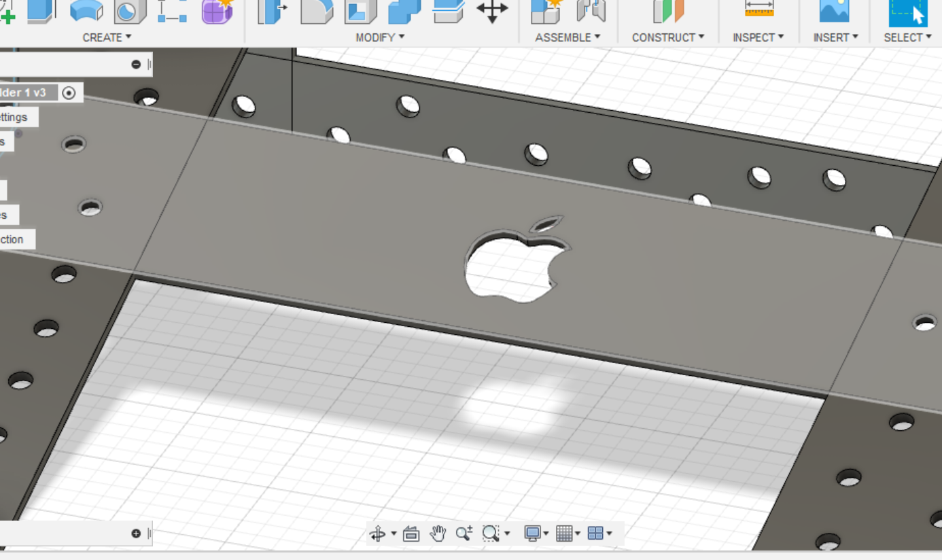Open the INSPECT dropdown menu
Image resolution: width=942 pixels, height=560 pixels.
tap(758, 37)
